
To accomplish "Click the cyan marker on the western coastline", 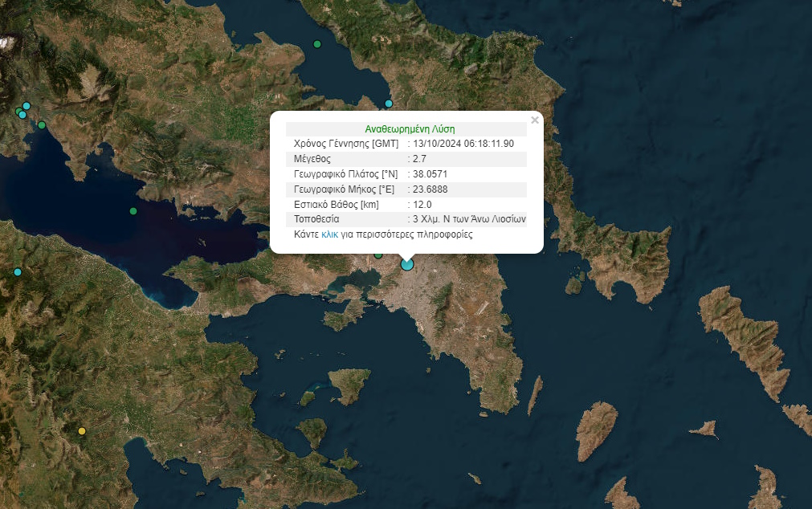I will [x=16, y=273].
